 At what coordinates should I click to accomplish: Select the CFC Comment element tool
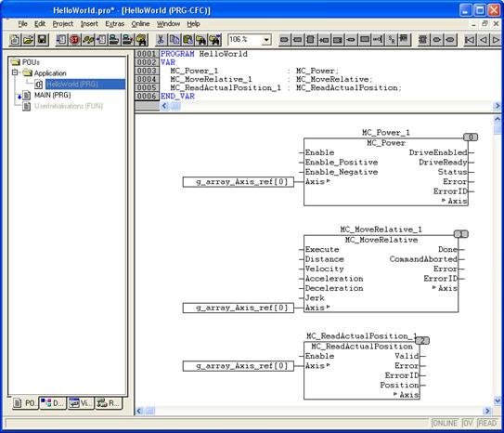(x=365, y=40)
